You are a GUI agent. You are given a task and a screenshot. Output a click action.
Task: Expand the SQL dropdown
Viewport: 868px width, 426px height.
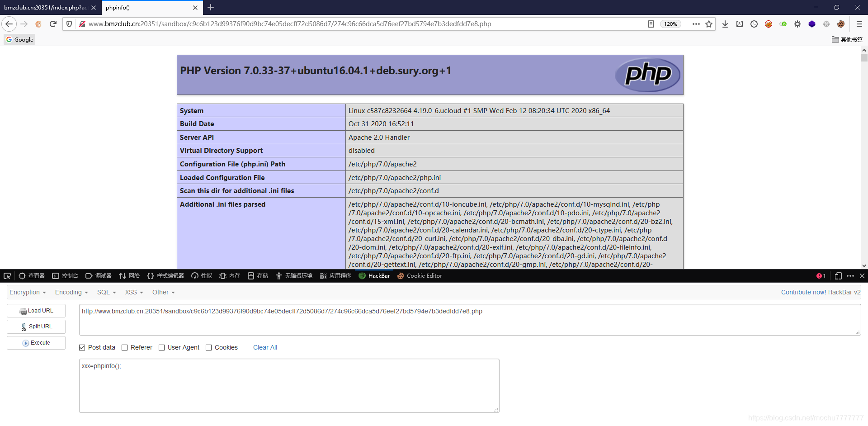tap(107, 293)
